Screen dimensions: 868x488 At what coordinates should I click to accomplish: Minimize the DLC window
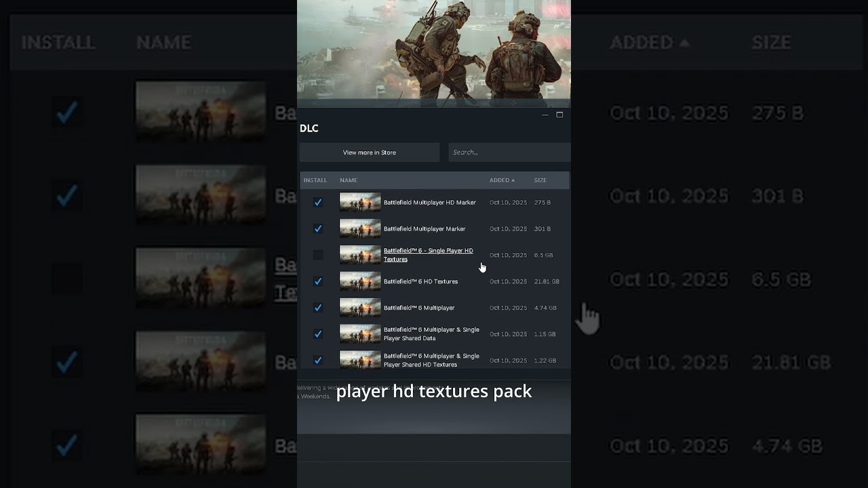coord(545,115)
